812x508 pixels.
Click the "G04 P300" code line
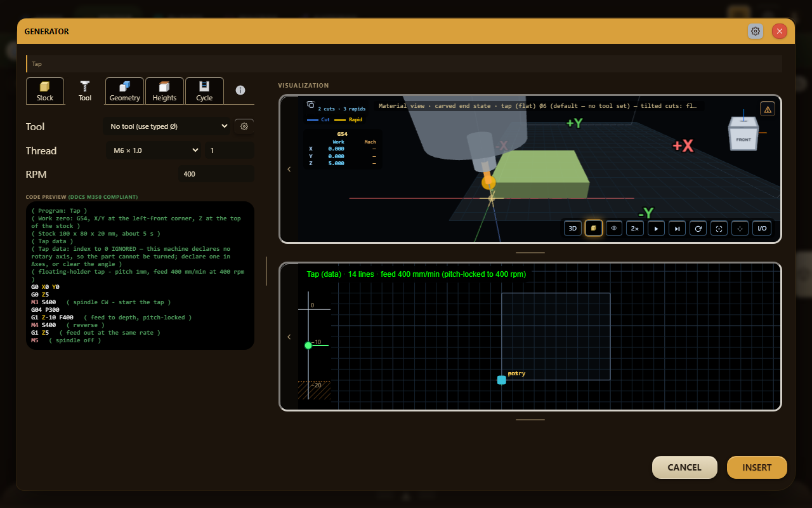tap(45, 310)
